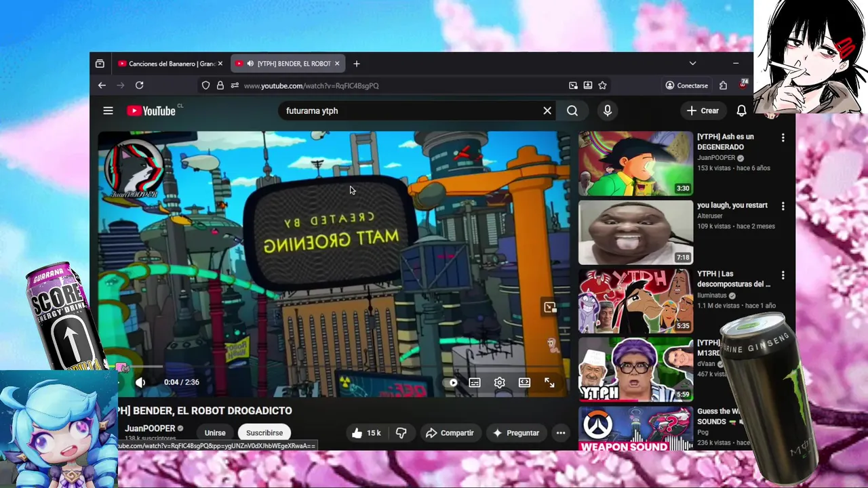The width and height of the screenshot is (868, 488).
Task: Share the video with Compartir
Action: coord(450,433)
